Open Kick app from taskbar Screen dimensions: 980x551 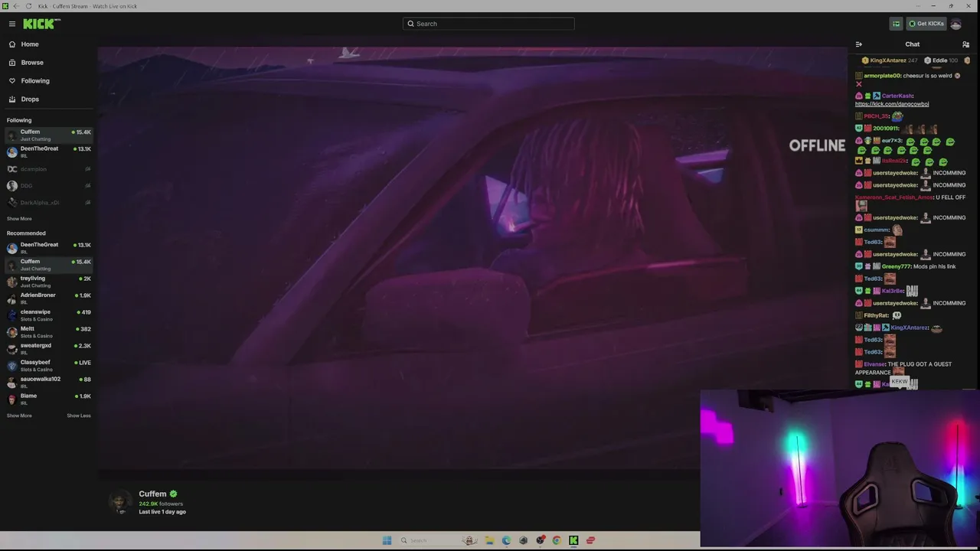click(573, 540)
